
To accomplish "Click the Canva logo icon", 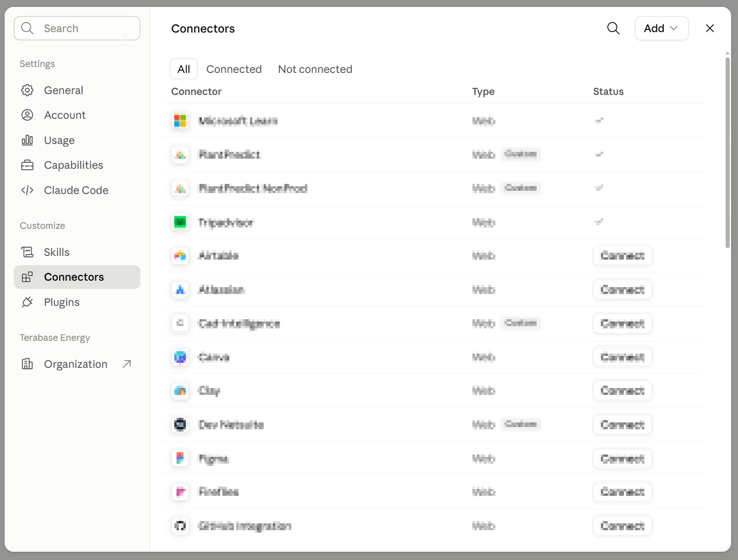I will (x=180, y=357).
